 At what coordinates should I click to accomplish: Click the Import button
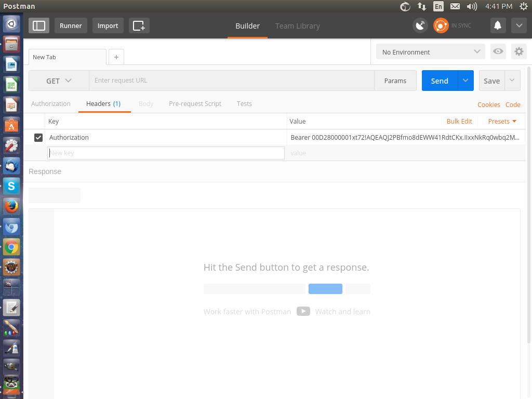[x=108, y=26]
